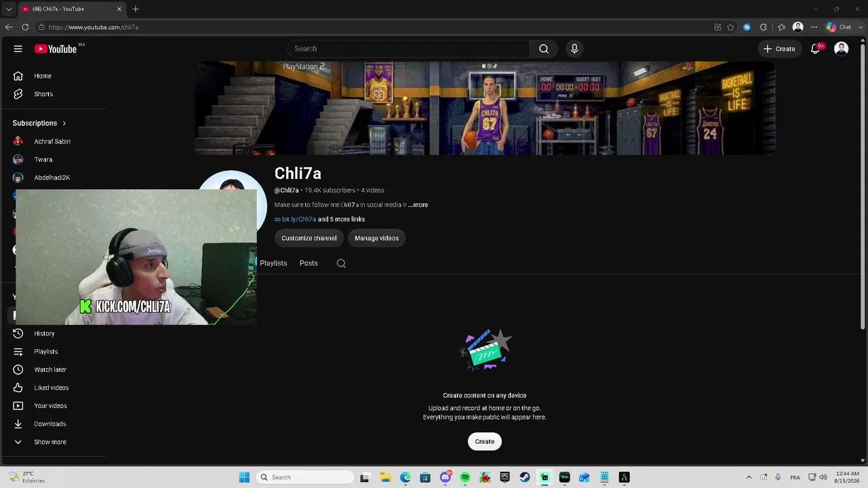Viewport: 868px width, 488px height.
Task: Open the Abdelhadi2K subscription channel
Action: tap(53, 178)
